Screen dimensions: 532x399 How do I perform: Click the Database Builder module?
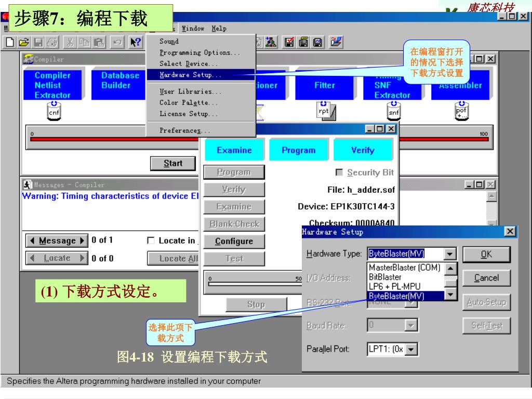click(118, 85)
